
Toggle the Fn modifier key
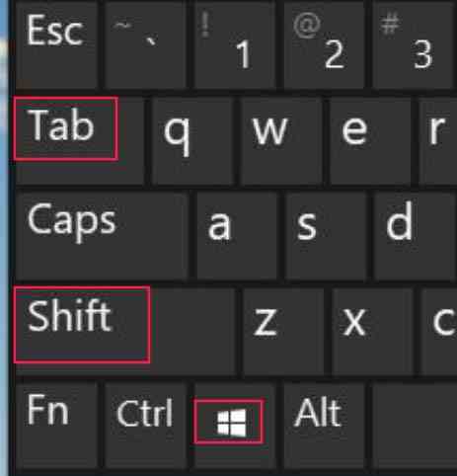pos(56,425)
